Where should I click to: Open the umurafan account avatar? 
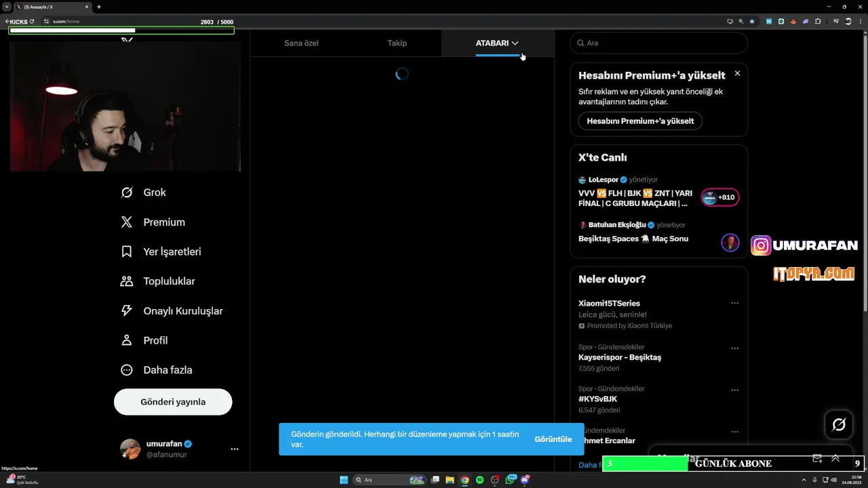(130, 449)
